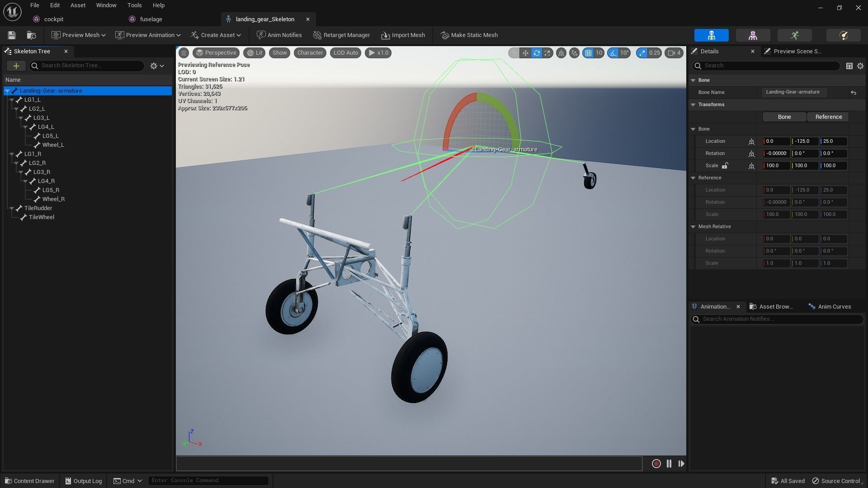Switch to the fuselage tab
Screen dimensions: 868x488
(151, 19)
